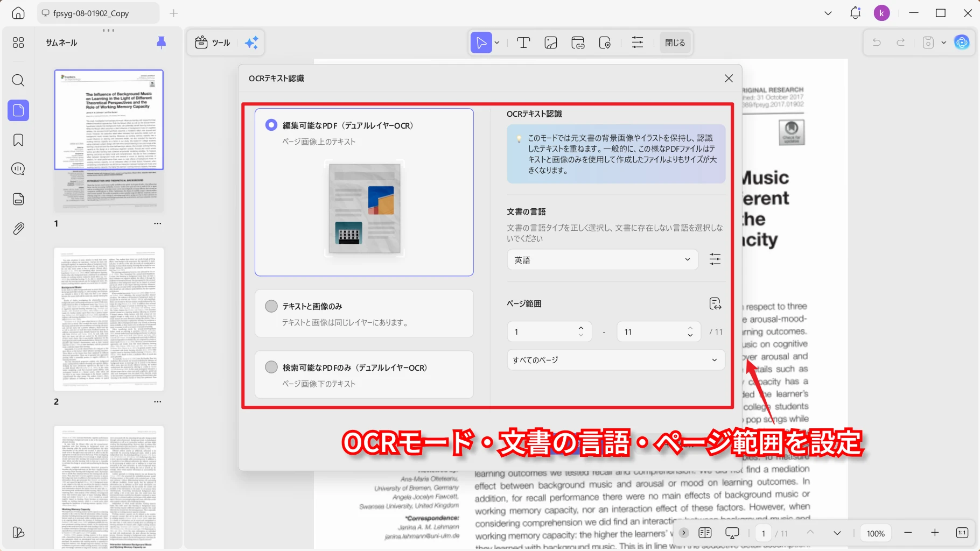980x551 pixels.
Task: Go to the next page arrow
Action: (x=837, y=533)
